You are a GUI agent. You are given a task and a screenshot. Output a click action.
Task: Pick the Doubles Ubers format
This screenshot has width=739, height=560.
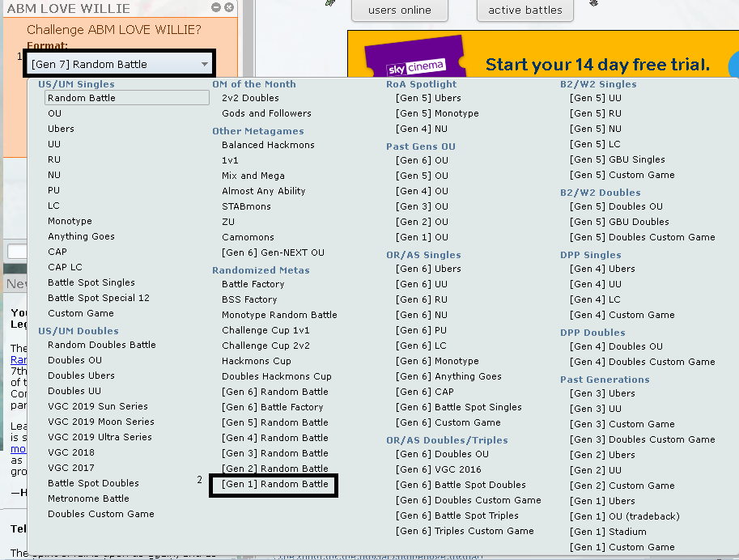[81, 375]
